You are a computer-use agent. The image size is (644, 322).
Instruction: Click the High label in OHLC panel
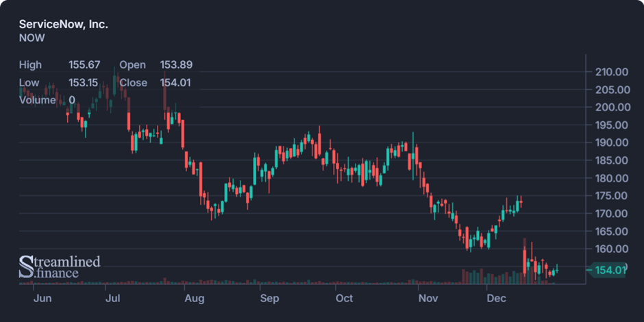point(30,65)
